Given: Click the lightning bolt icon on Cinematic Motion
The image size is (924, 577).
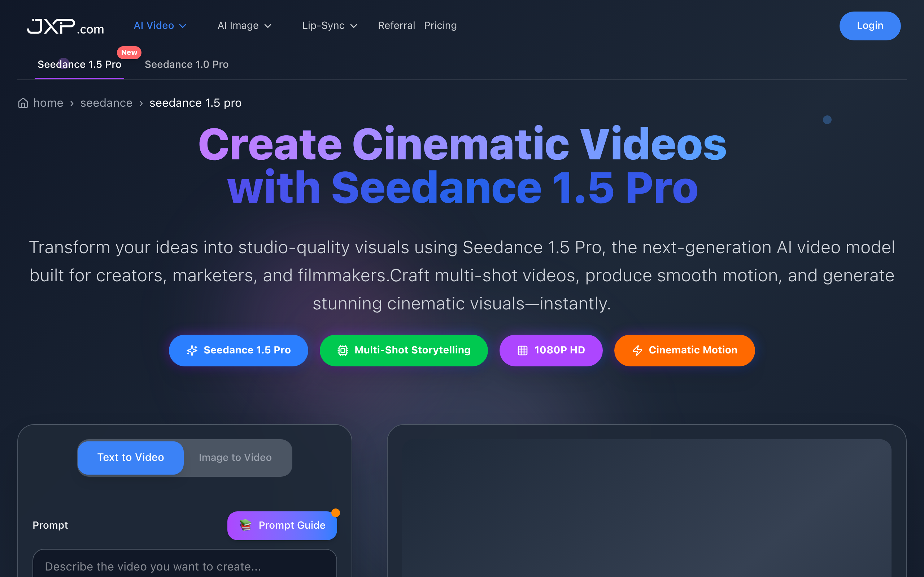Looking at the screenshot, I should coord(637,350).
